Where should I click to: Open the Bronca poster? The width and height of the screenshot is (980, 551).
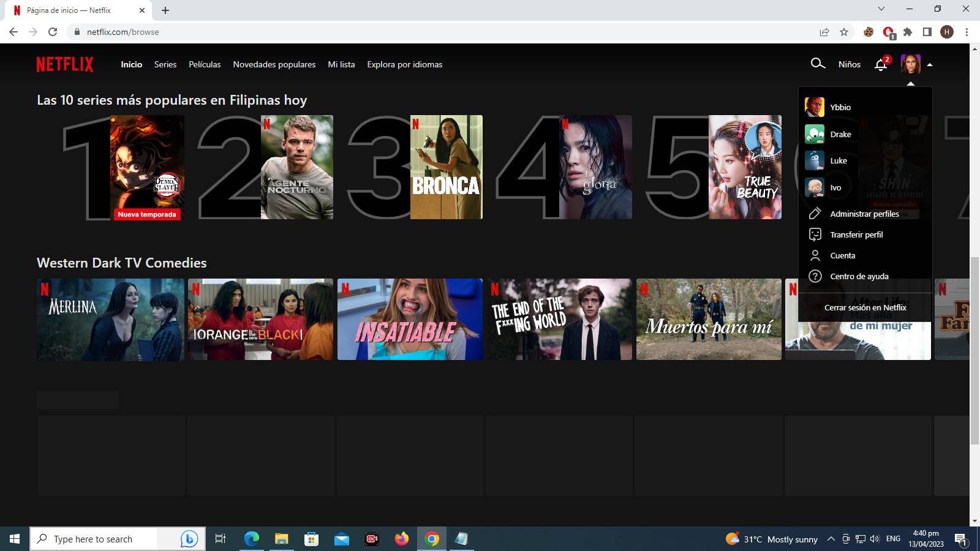click(447, 167)
